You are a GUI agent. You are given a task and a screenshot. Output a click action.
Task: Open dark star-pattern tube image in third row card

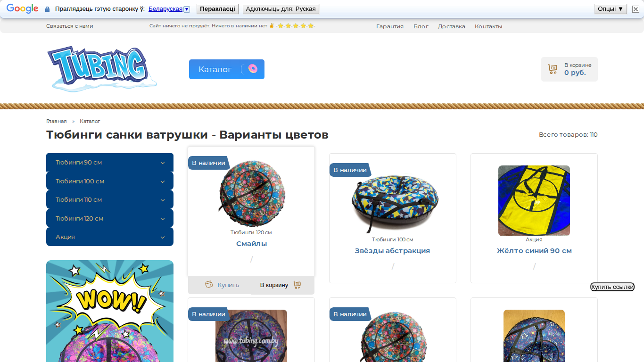pos(534,336)
